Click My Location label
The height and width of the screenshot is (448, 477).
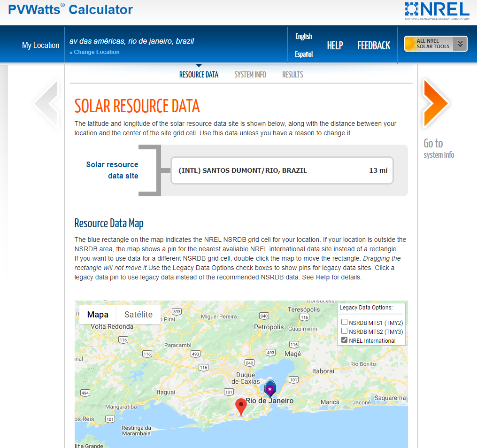click(x=40, y=46)
